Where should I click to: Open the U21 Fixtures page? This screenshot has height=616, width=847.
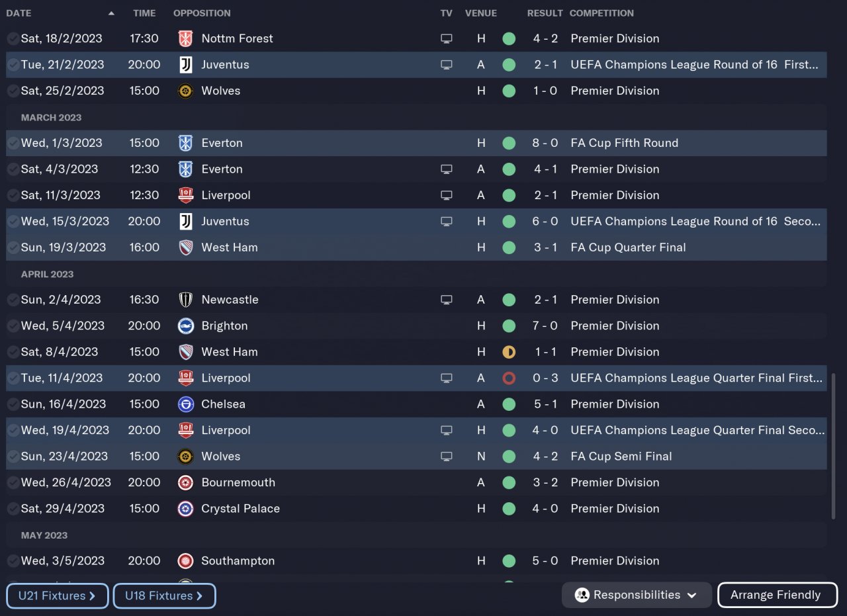coord(58,595)
